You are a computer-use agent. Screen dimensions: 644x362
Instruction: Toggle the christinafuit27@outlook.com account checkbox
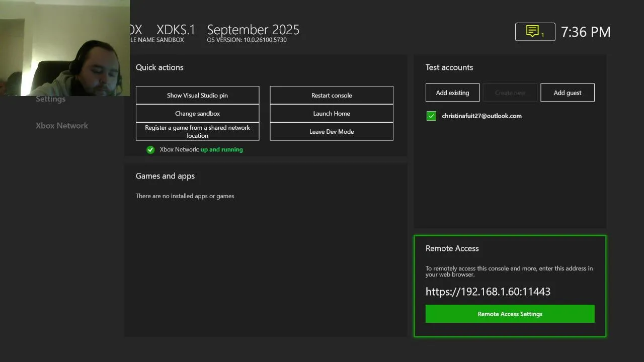431,116
